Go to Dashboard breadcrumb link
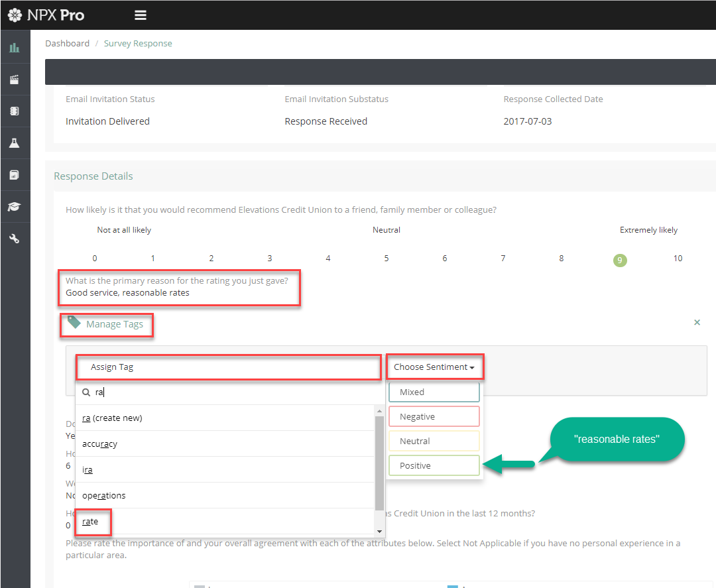The height and width of the screenshot is (588, 716). click(67, 44)
